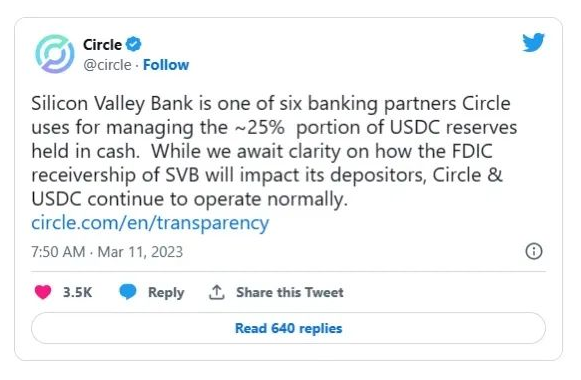Click the Circle profile avatar logo
581x380 pixels.
click(x=54, y=54)
